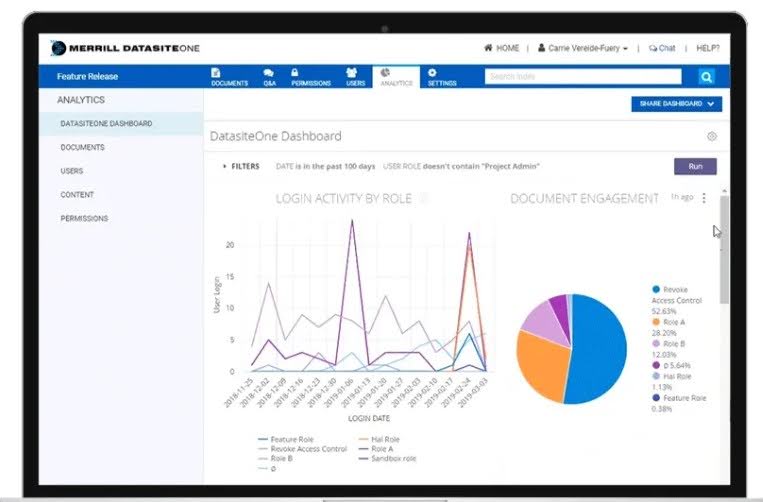Open Documents in Analytics sidebar
Image resolution: width=763 pixels, height=502 pixels.
click(x=82, y=147)
